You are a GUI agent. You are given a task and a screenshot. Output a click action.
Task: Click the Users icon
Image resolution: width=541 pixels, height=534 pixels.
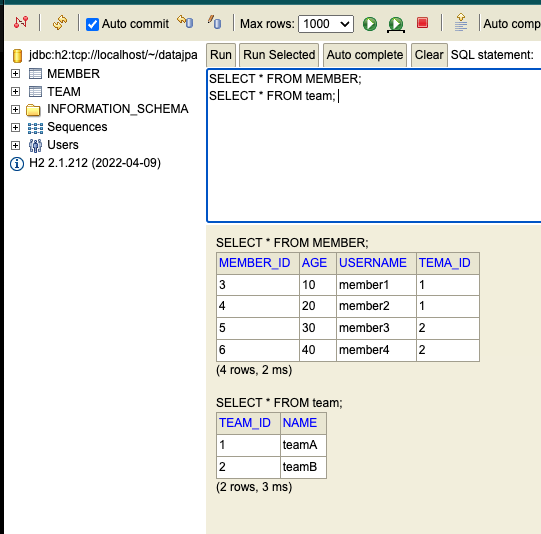click(x=35, y=146)
